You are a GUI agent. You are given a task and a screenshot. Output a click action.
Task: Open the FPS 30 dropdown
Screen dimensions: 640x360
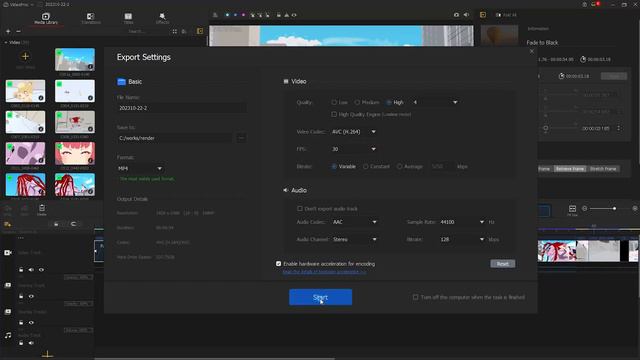pyautogui.click(x=353, y=149)
